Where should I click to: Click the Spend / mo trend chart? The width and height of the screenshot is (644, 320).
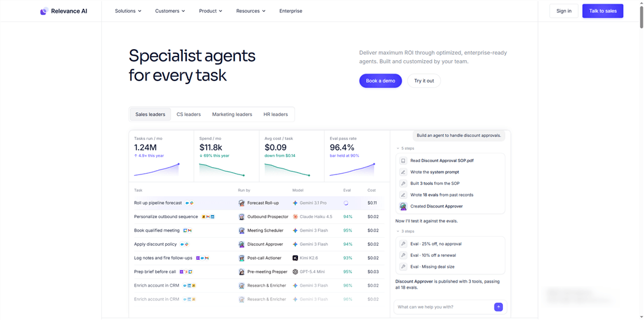click(222, 170)
